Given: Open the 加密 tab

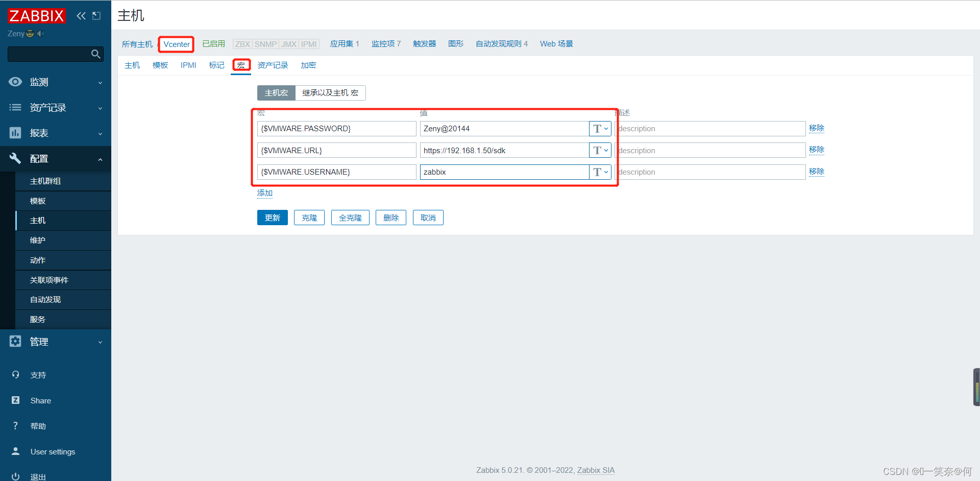Looking at the screenshot, I should click(308, 65).
